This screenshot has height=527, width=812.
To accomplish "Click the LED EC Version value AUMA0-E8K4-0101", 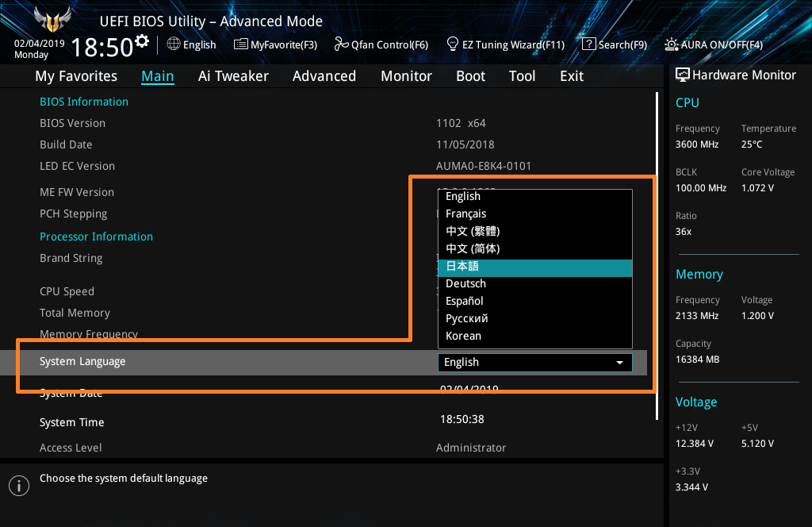I will pyautogui.click(x=484, y=167).
